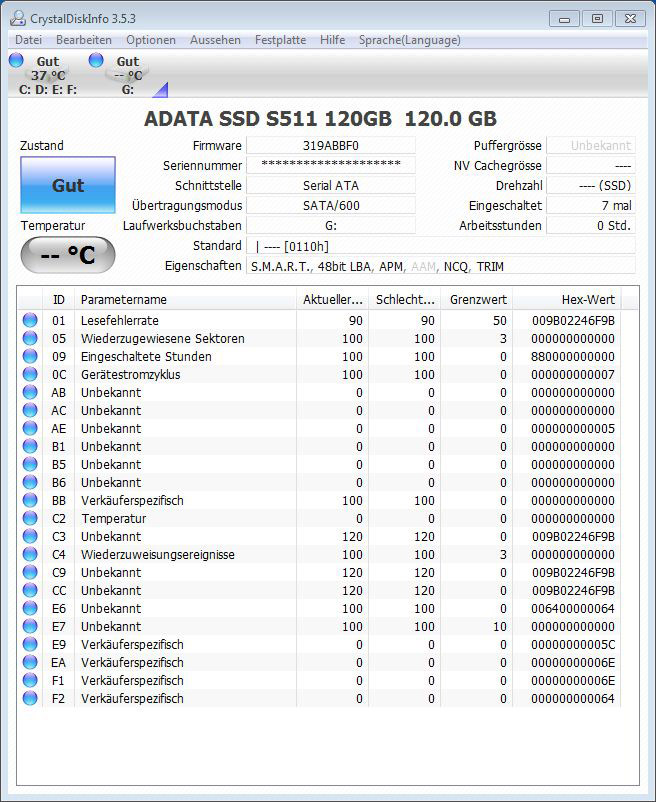The height and width of the screenshot is (802, 656).
Task: Select the first disk status orb (C: D: E: F:)
Action: point(16,61)
